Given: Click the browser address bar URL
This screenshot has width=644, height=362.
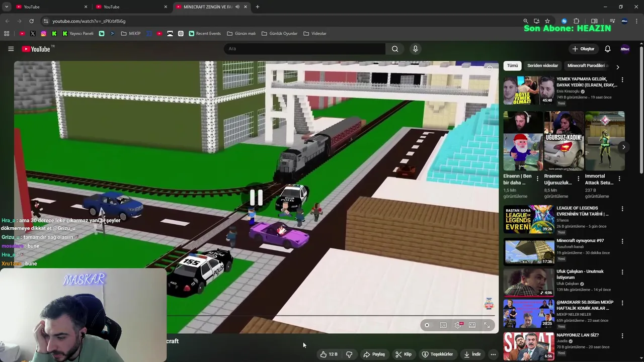Looking at the screenshot, I should (x=89, y=21).
